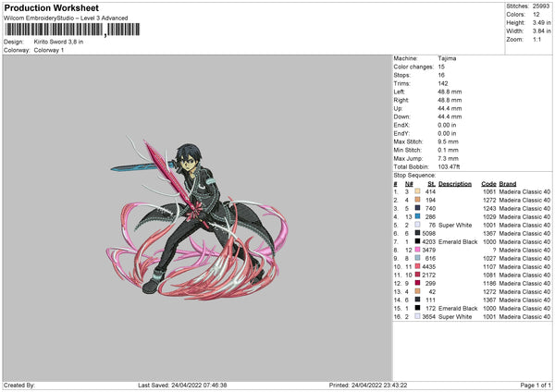555x392 pixels.
Task: Pick the pink swatch beside 3479 stitches
Action: pyautogui.click(x=417, y=250)
